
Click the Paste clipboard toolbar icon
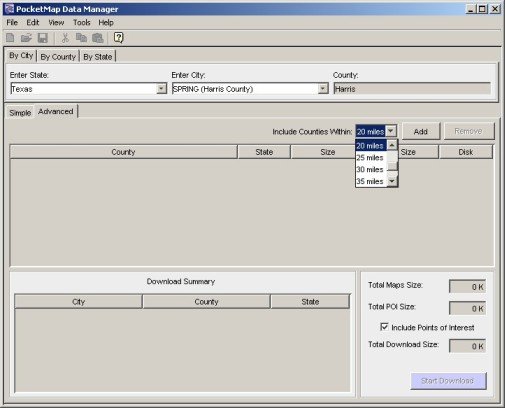coord(98,38)
